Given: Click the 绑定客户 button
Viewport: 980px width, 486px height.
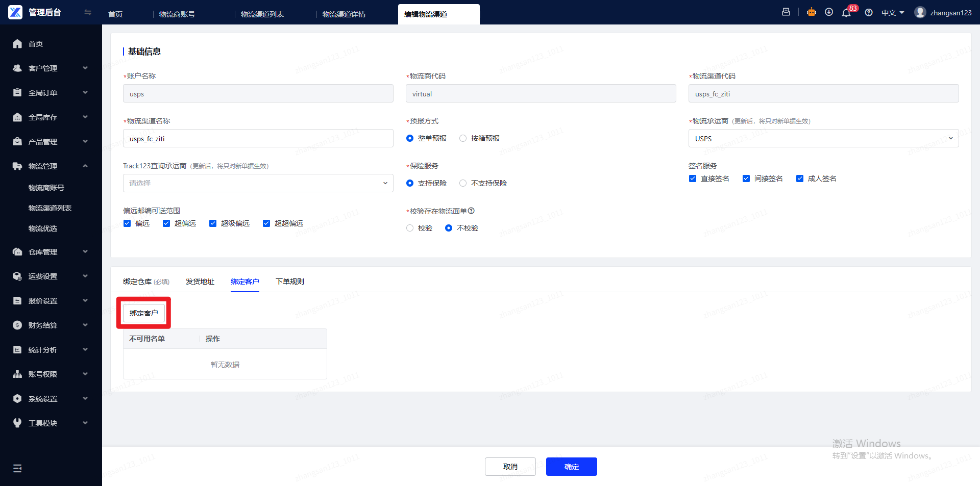Looking at the screenshot, I should [x=144, y=313].
